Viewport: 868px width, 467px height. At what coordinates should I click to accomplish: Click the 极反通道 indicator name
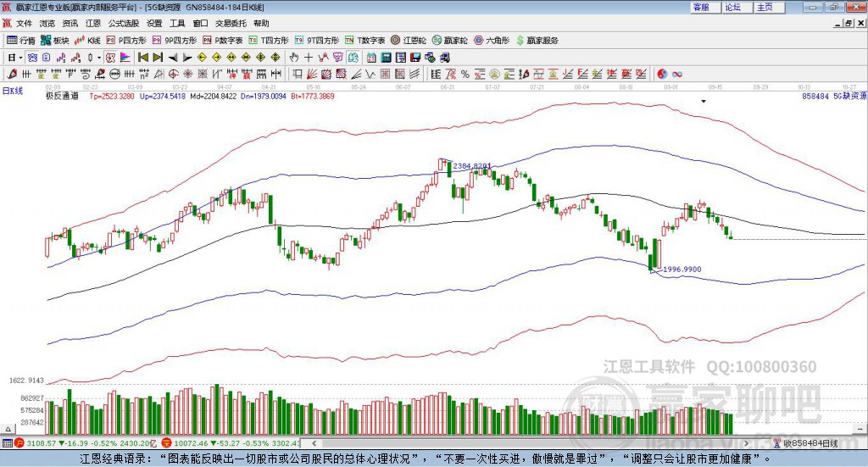pyautogui.click(x=62, y=97)
